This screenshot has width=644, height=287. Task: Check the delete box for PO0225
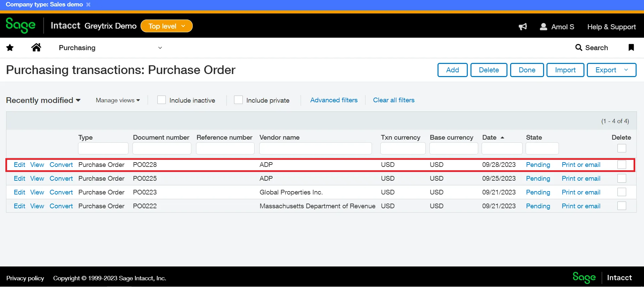pos(622,178)
